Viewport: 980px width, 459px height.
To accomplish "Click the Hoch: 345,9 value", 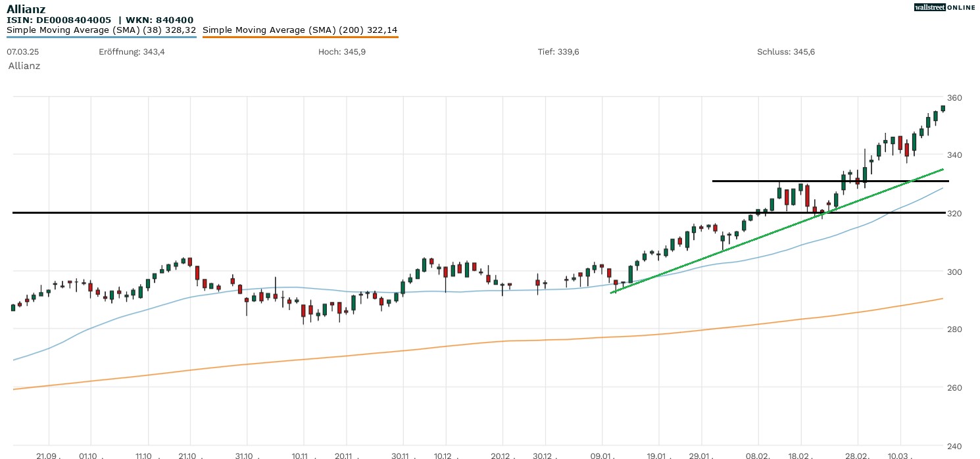I will [x=342, y=51].
